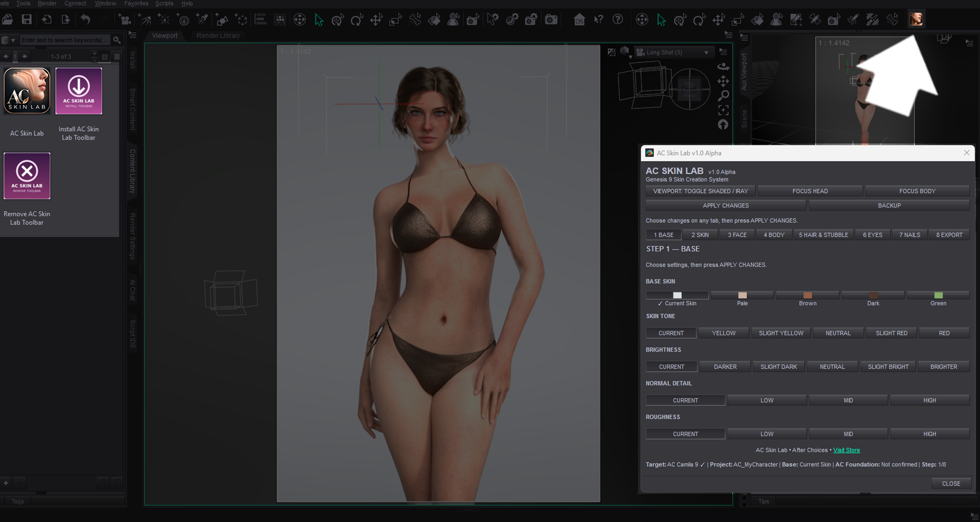Viewport: 980px width, 522px height.
Task: Click the keyword search input field
Action: coord(65,40)
